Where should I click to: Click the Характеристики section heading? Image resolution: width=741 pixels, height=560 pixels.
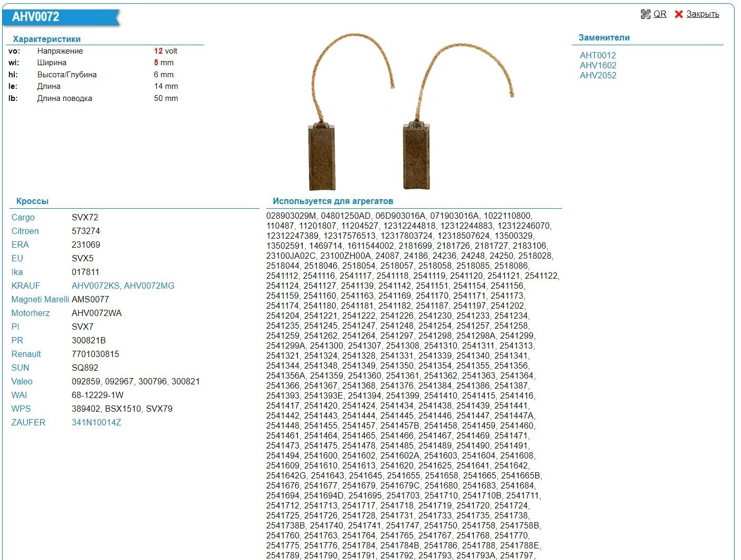click(x=47, y=39)
